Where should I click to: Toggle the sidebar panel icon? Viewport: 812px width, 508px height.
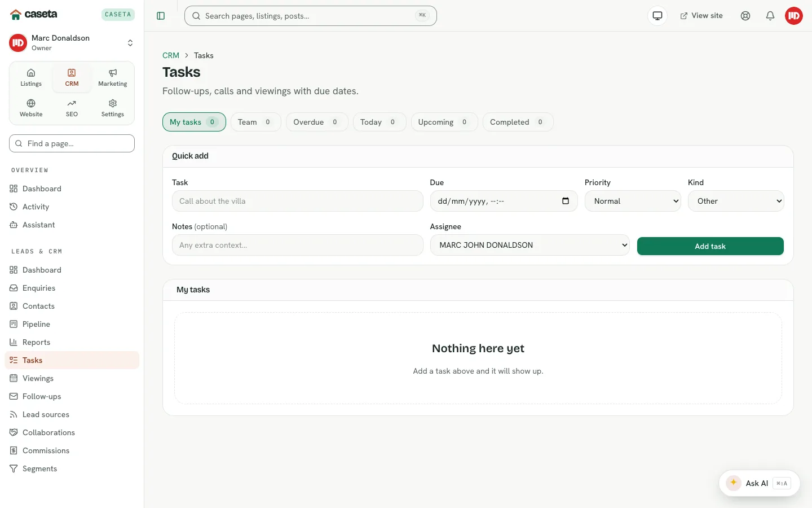click(x=161, y=16)
